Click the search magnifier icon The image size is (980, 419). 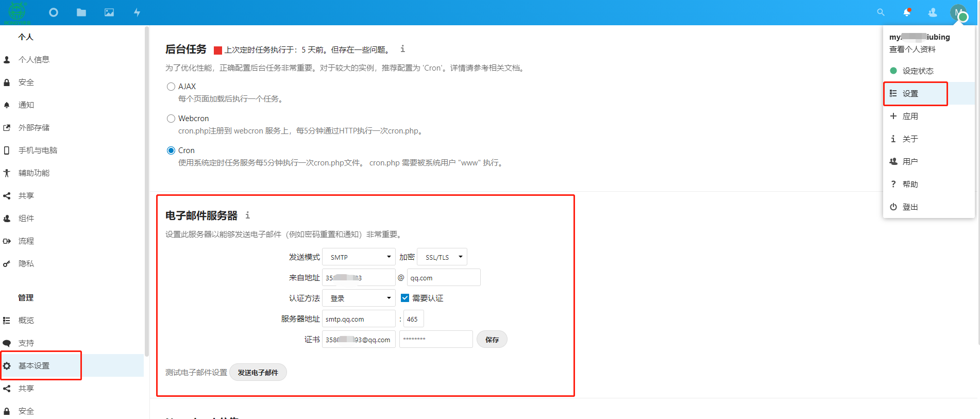point(881,12)
